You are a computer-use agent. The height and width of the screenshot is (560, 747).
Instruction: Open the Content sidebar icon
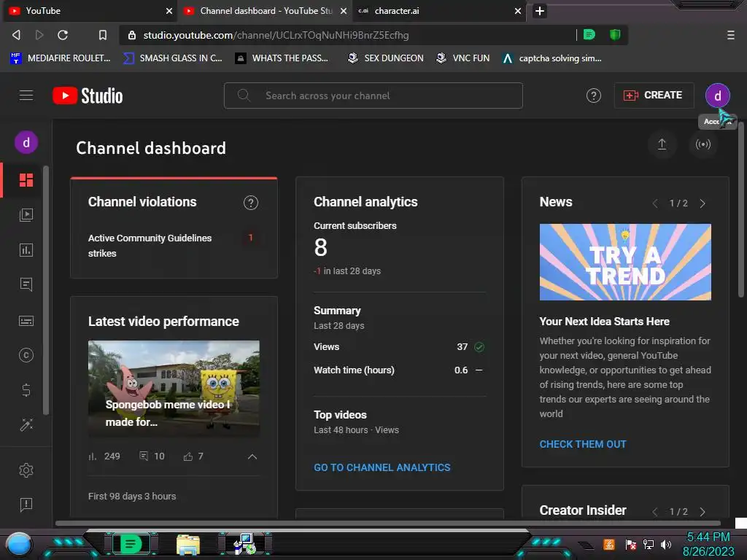pyautogui.click(x=26, y=215)
